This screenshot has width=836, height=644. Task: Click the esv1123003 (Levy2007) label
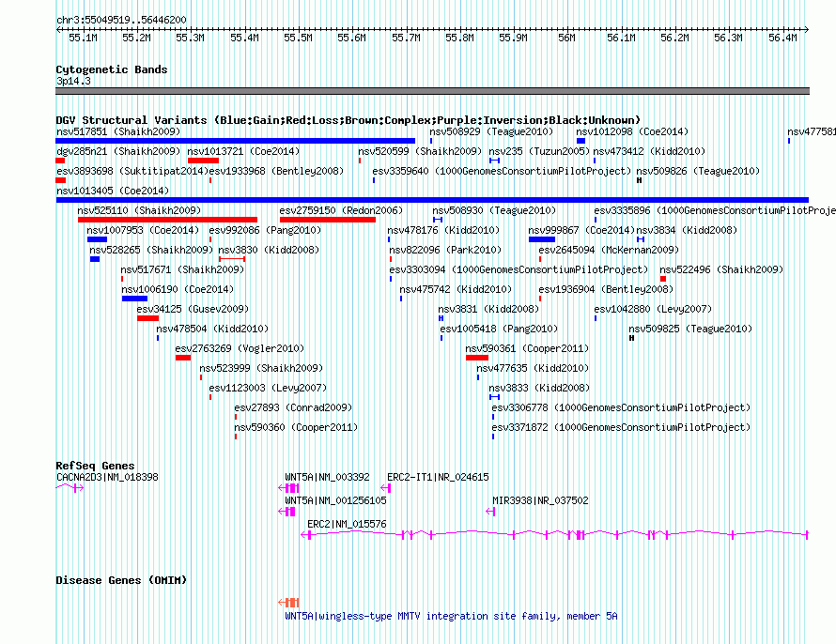click(x=268, y=388)
